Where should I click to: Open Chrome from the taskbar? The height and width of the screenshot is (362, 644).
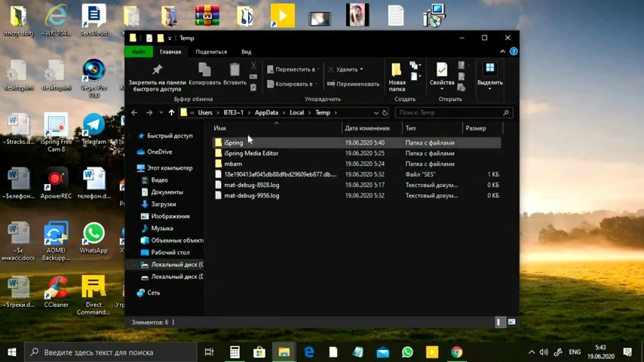[x=456, y=352]
